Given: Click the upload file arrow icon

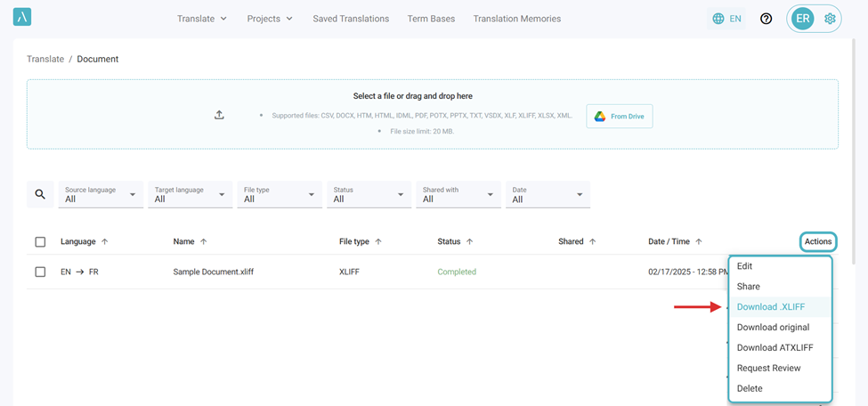Looking at the screenshot, I should [x=219, y=115].
